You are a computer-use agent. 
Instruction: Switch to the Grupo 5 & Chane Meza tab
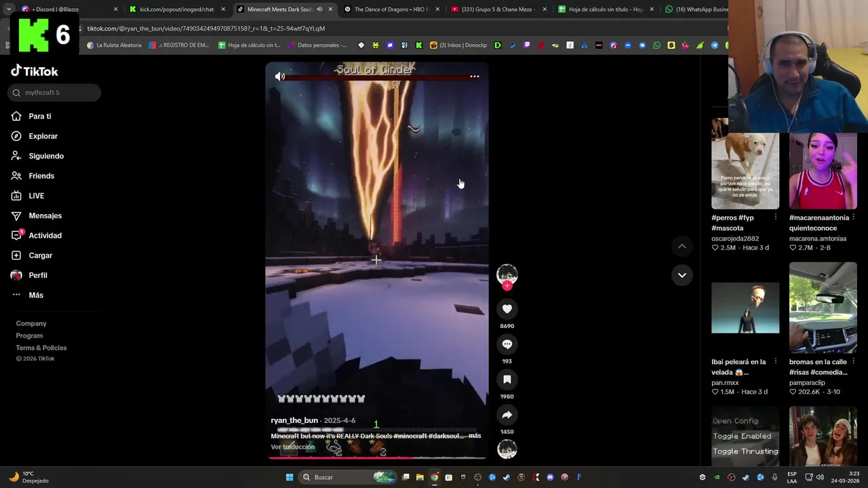(x=498, y=9)
